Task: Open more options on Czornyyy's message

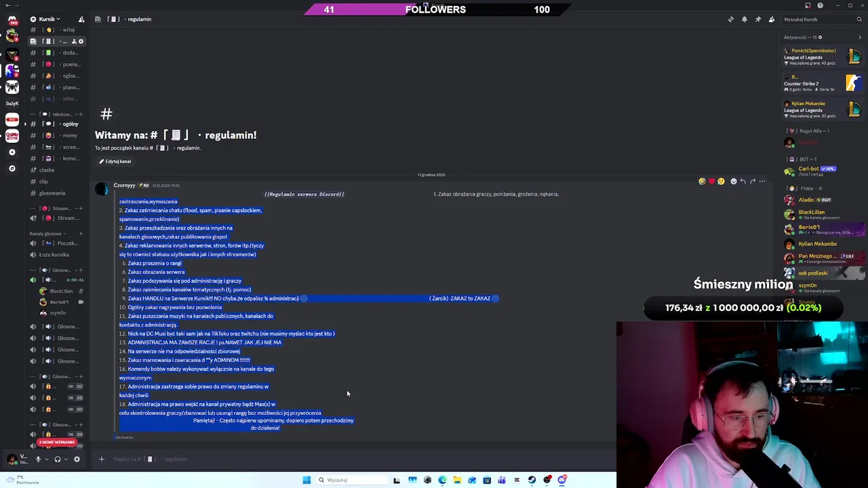Action: 762,182
